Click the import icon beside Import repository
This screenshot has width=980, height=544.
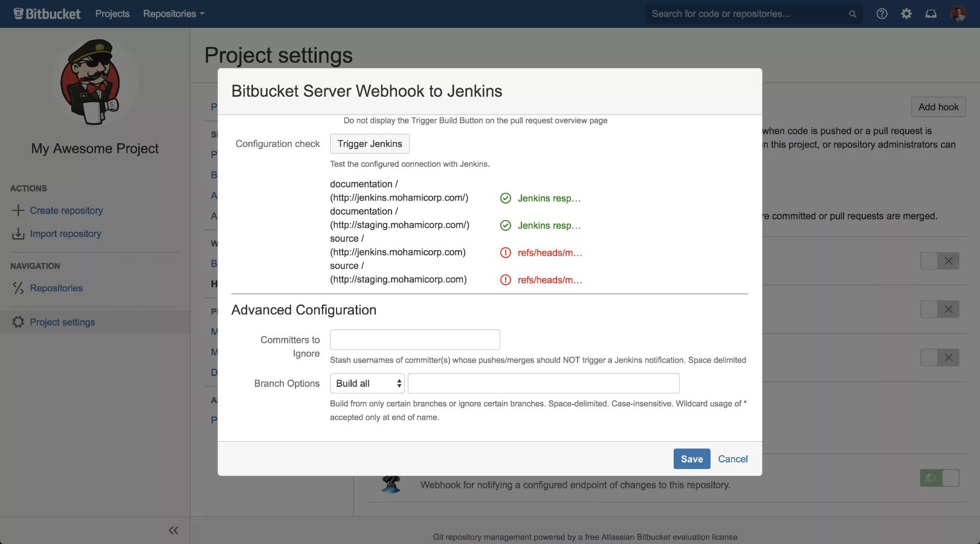[x=18, y=234]
